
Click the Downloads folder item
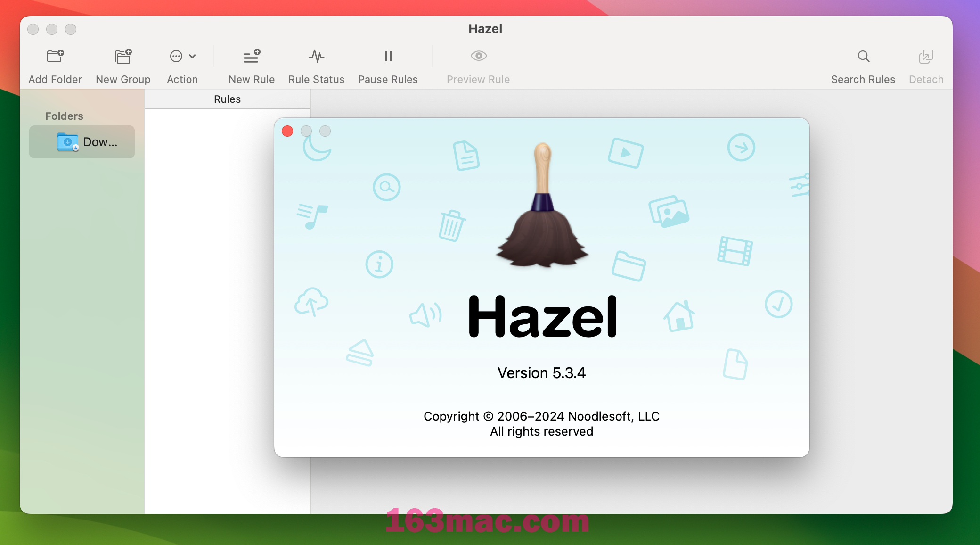(x=83, y=141)
